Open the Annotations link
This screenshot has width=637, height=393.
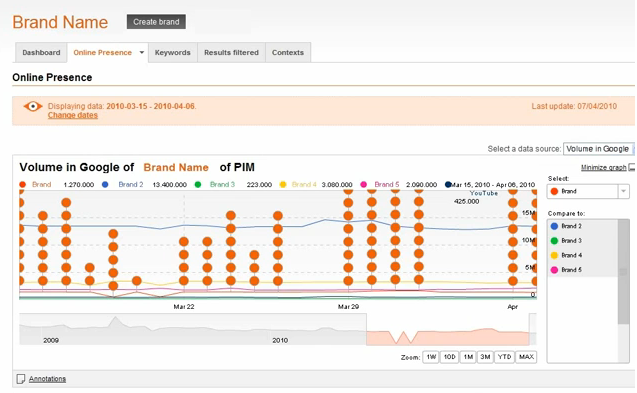[x=47, y=379]
